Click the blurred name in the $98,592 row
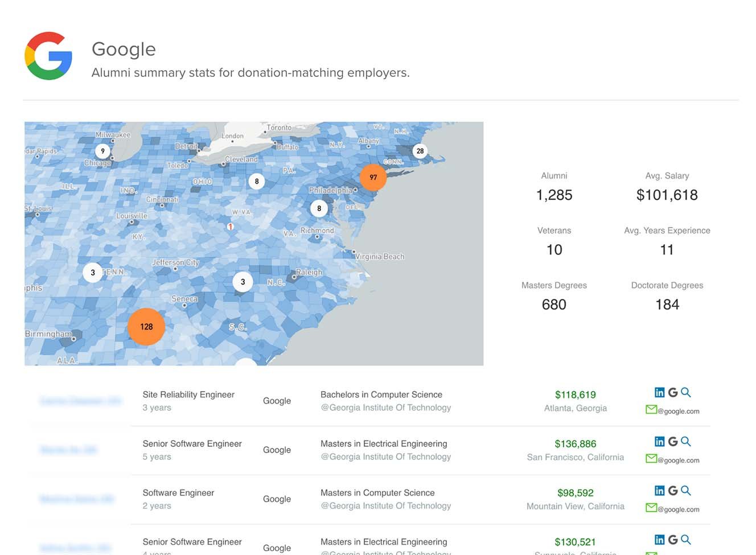Viewport: 756px width, 555px height. [x=77, y=499]
